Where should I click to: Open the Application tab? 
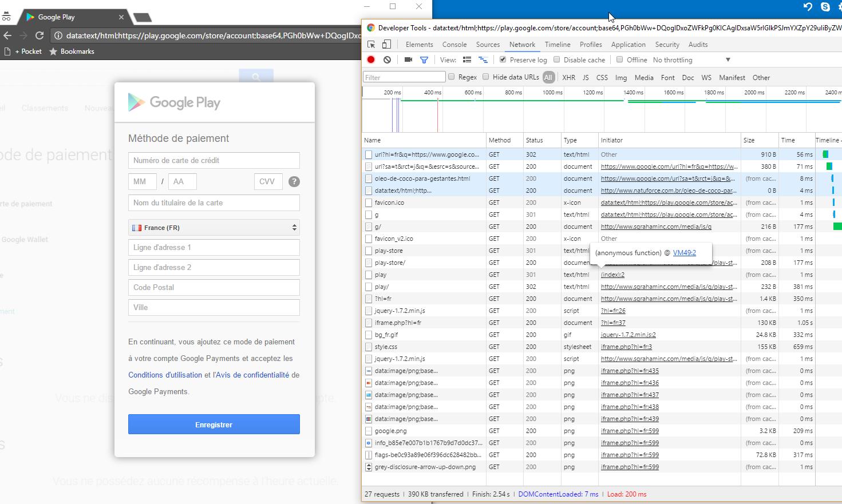628,44
